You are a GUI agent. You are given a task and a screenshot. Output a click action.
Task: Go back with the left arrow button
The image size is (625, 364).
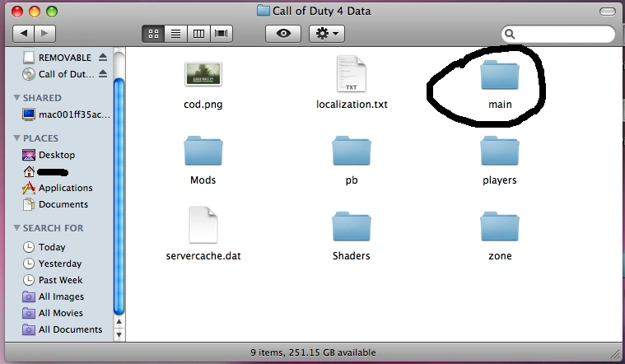[24, 34]
